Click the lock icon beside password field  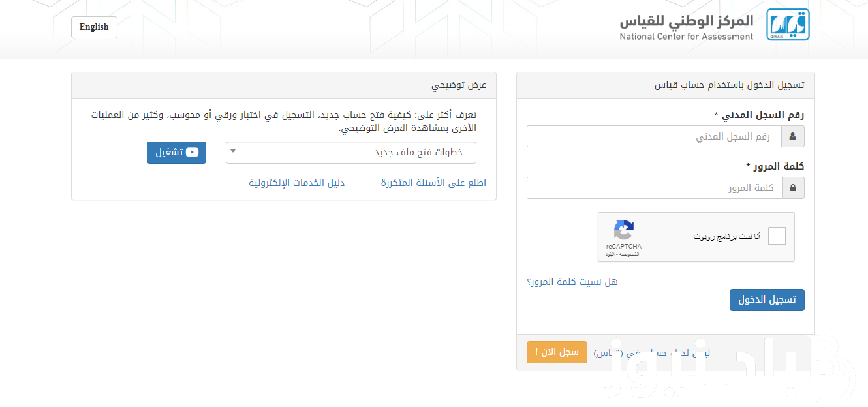793,188
